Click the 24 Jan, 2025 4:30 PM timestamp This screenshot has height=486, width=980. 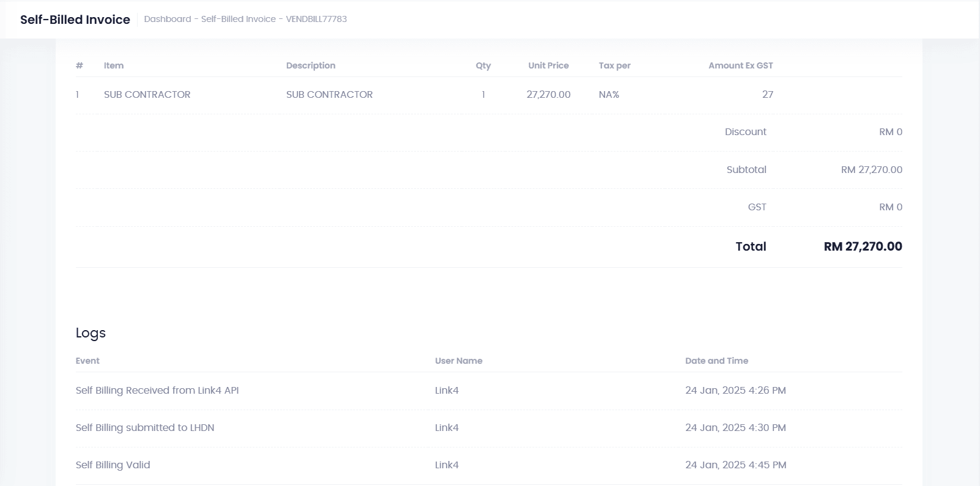click(x=735, y=428)
